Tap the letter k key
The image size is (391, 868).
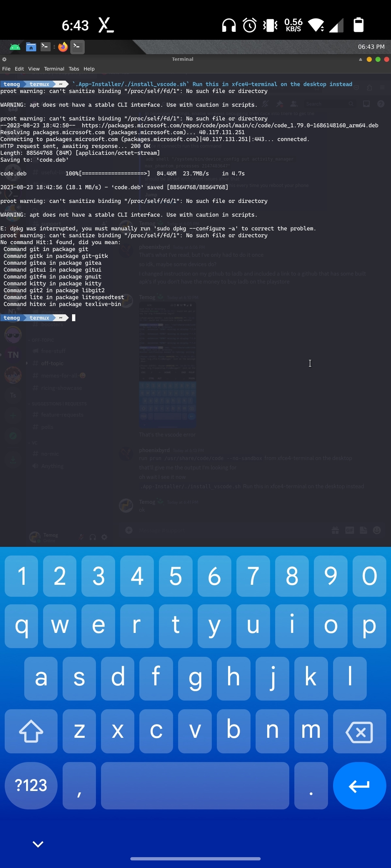pos(311,678)
